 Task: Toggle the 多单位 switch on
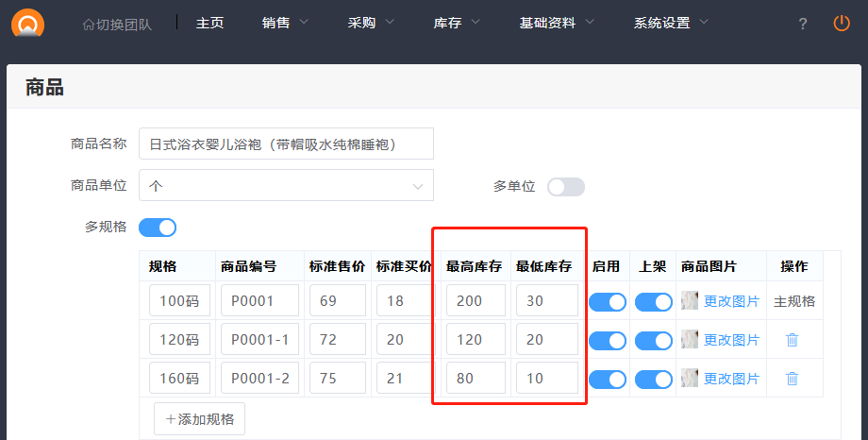(566, 187)
